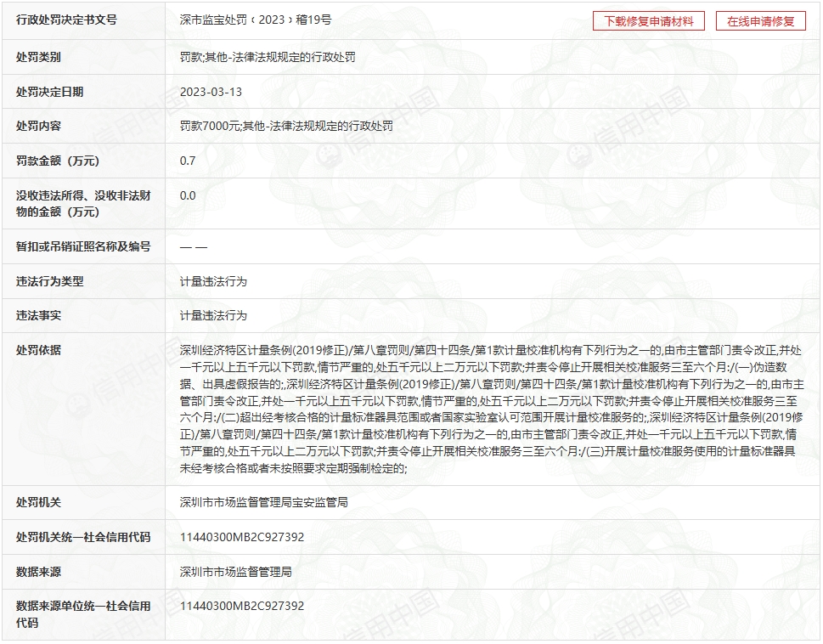Click the 深圳市市场监督管理局宝安监管局 authority name

tap(263, 502)
